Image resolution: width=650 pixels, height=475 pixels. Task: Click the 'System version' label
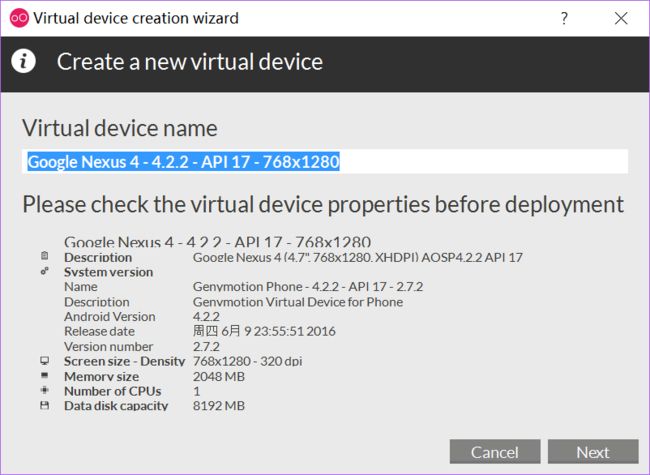point(109,272)
